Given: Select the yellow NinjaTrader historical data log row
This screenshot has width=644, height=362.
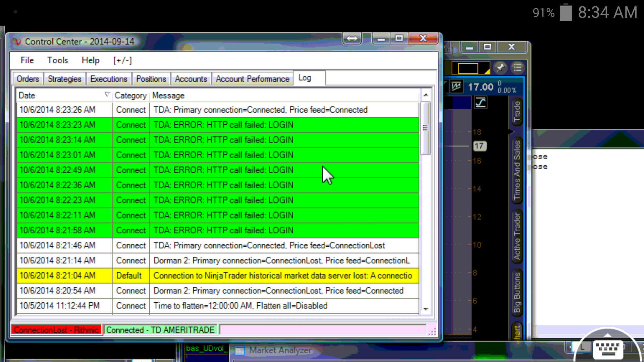Looking at the screenshot, I should [x=217, y=276].
